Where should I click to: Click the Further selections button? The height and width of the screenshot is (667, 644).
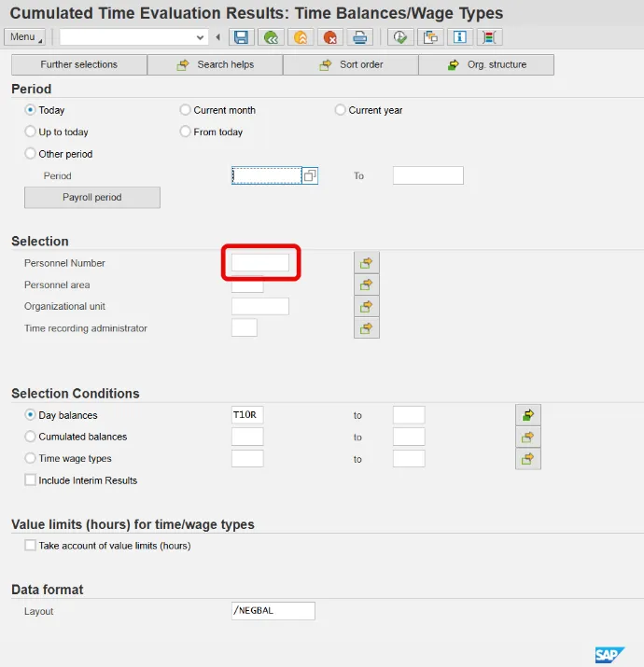pyautogui.click(x=79, y=64)
